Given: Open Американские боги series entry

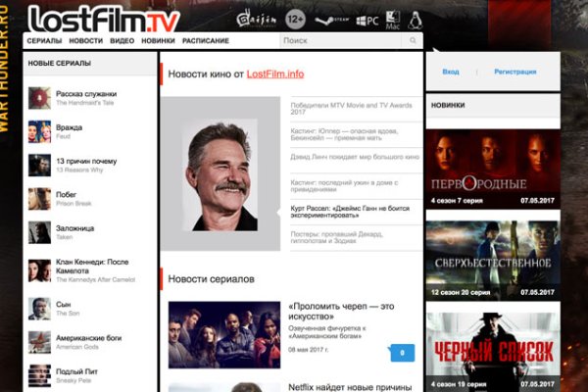Looking at the screenshot, I should tap(88, 340).
